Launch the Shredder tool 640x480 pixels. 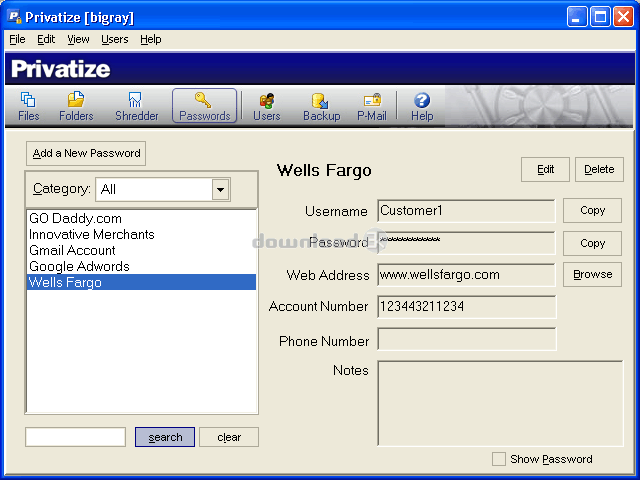tap(136, 106)
